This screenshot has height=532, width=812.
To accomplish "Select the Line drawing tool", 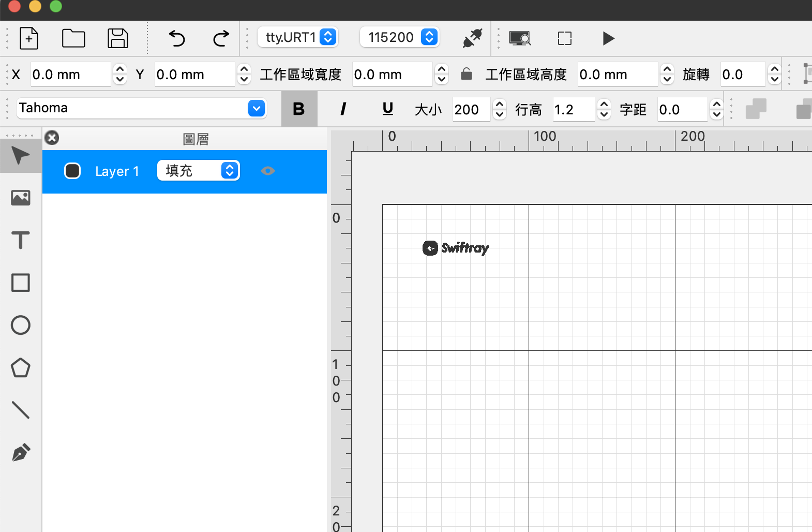I will tap(21, 410).
